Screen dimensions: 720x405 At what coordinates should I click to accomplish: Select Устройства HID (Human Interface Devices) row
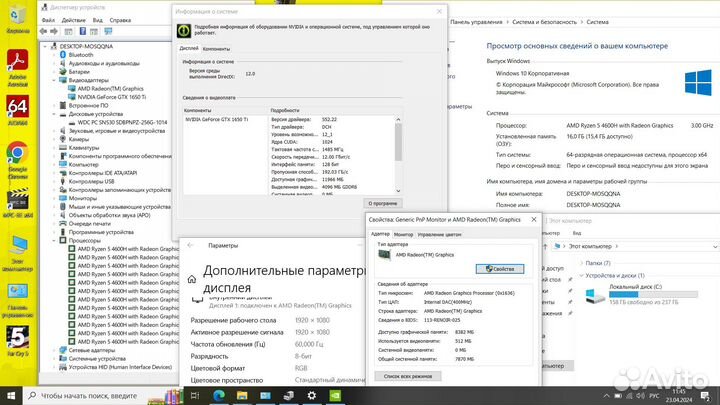tap(120, 367)
